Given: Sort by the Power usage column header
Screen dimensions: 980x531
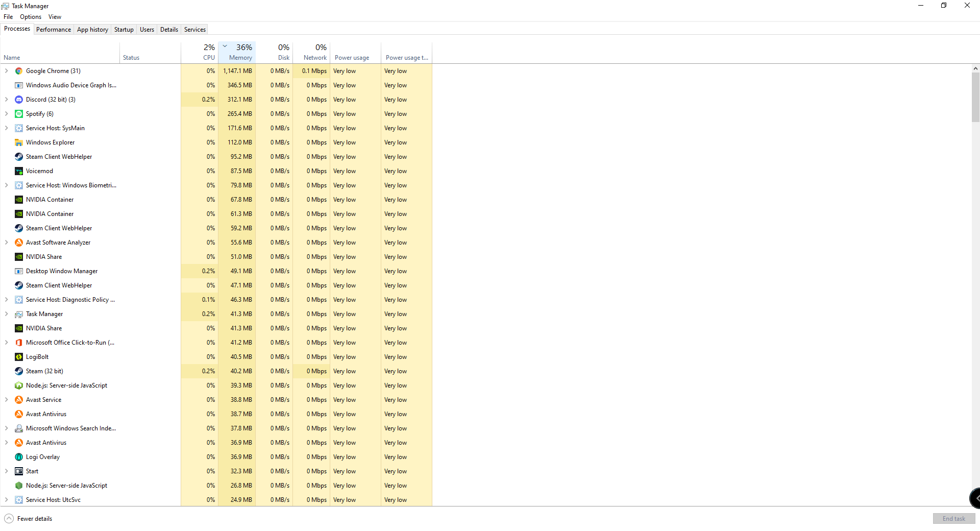Looking at the screenshot, I should (x=355, y=52).
